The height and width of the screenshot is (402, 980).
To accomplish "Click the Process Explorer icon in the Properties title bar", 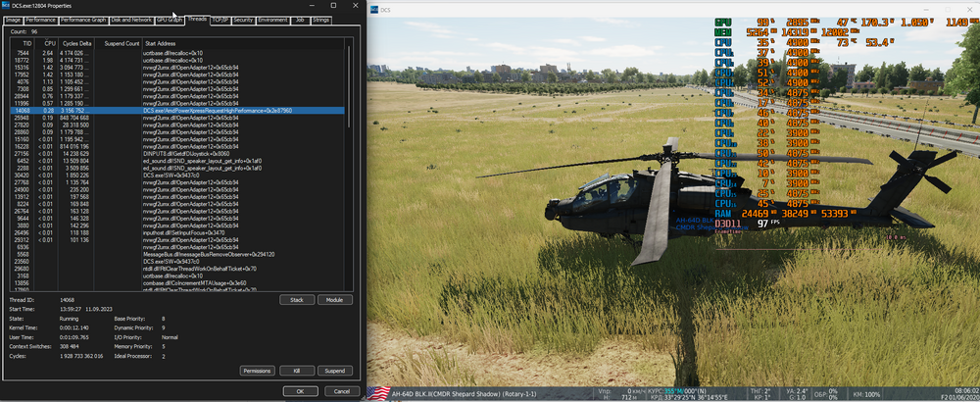I will (x=6, y=5).
